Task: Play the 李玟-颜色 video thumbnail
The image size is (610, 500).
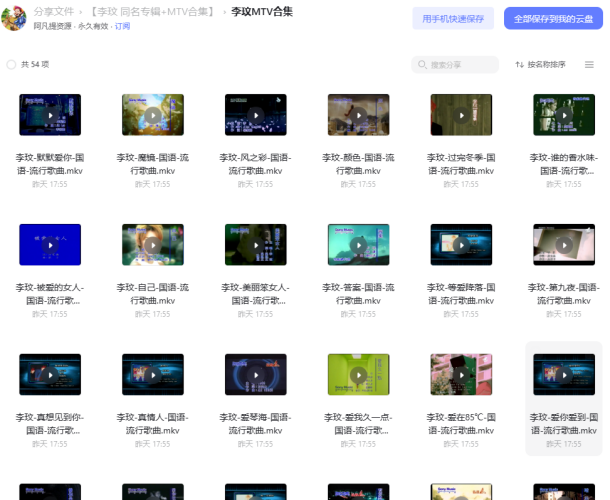Action: (358, 115)
